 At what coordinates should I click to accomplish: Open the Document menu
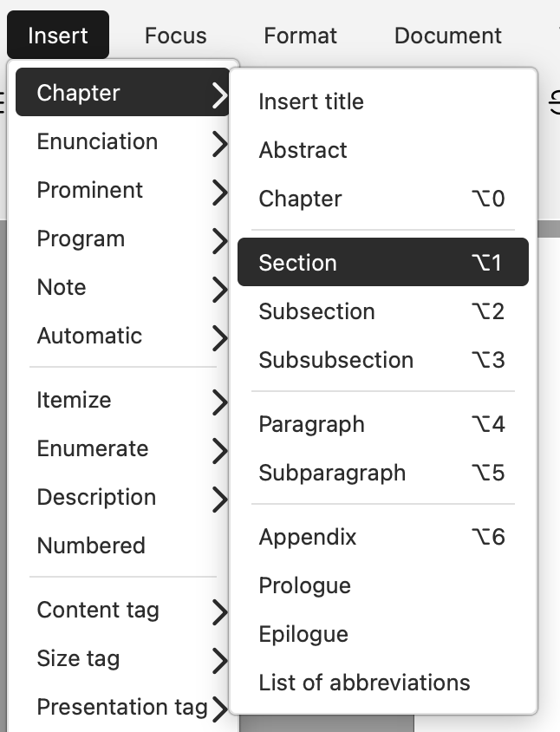pos(447,36)
